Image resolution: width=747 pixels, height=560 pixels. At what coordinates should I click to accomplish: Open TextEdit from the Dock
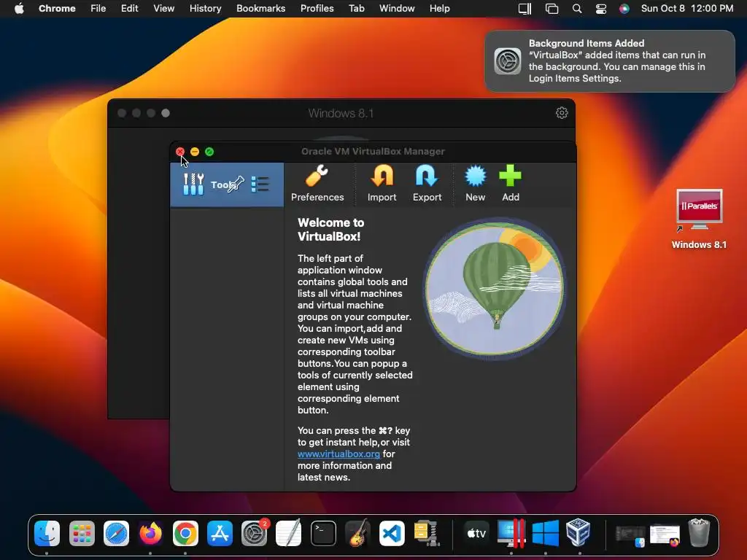point(289,533)
